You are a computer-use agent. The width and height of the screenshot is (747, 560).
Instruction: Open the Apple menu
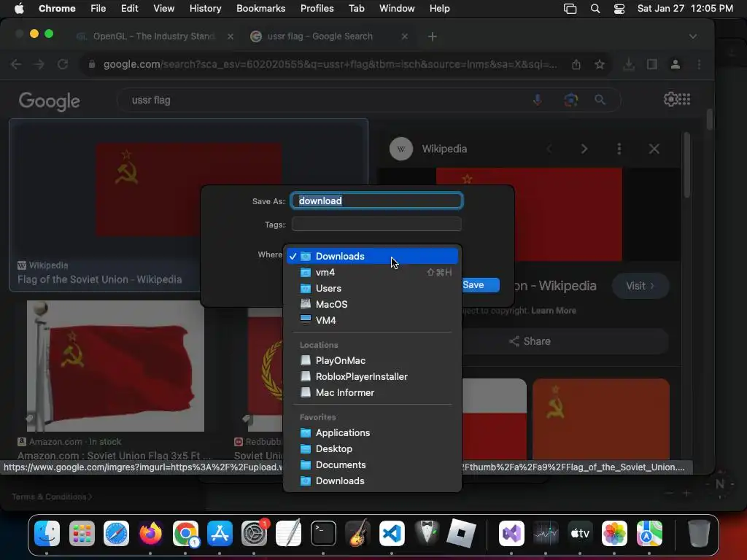[19, 9]
